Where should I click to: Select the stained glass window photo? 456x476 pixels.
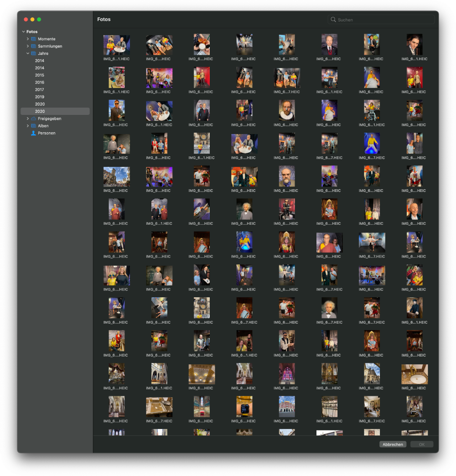tap(287, 374)
